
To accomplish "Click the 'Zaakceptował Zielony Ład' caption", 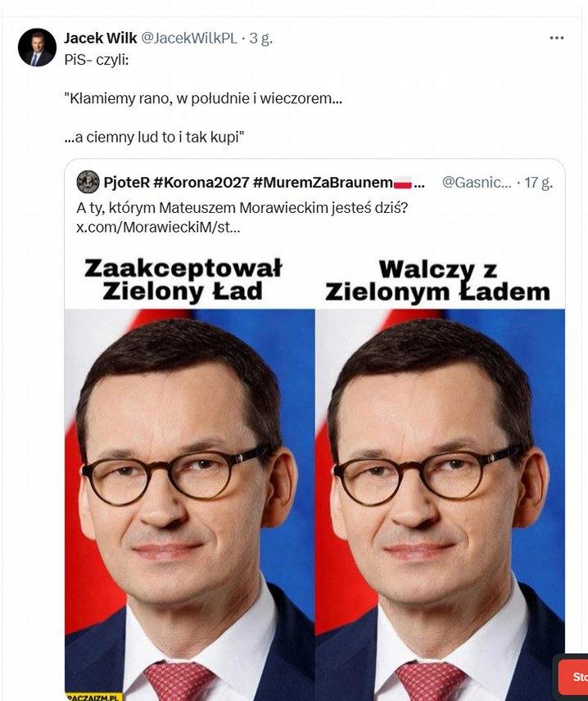I will pos(183,279).
